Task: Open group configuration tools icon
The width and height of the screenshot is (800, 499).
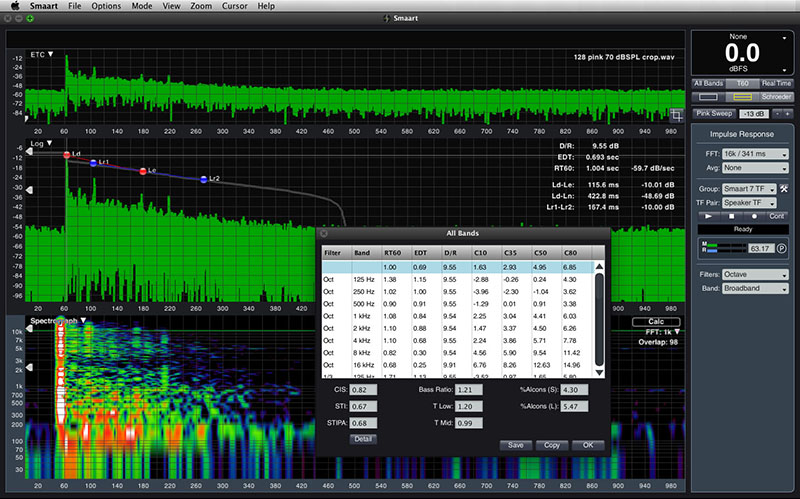Action: click(x=784, y=189)
